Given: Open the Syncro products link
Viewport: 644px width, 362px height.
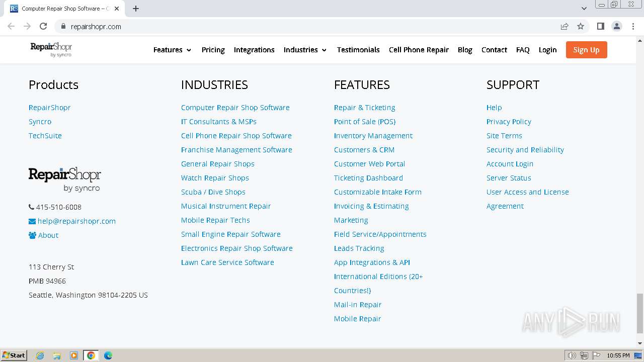Looking at the screenshot, I should pyautogui.click(x=40, y=122).
